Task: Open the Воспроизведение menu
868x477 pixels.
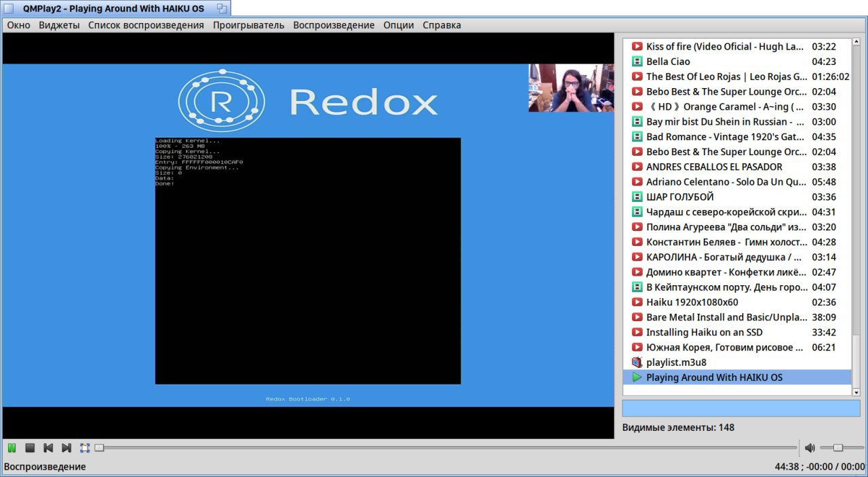Action: click(334, 25)
